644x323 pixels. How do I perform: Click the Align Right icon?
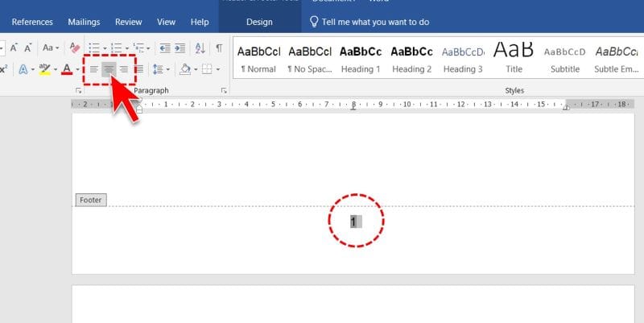123,69
